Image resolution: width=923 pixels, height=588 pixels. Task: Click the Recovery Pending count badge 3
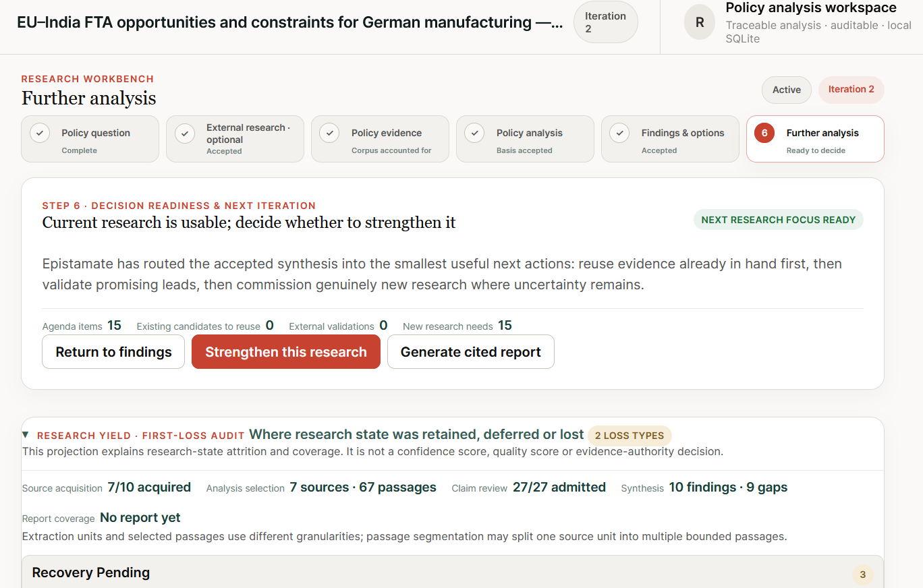pos(862,575)
